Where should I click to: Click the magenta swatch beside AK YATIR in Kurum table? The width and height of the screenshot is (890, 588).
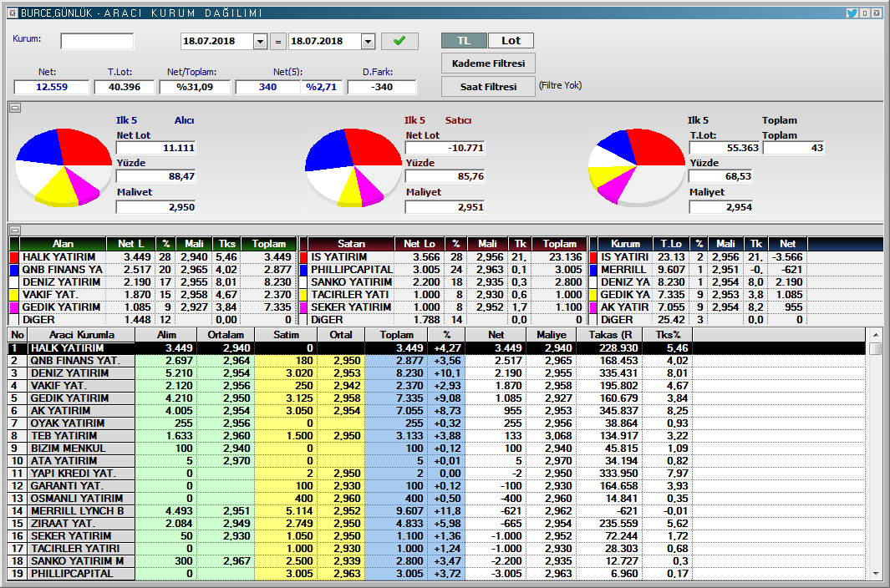pyautogui.click(x=593, y=307)
